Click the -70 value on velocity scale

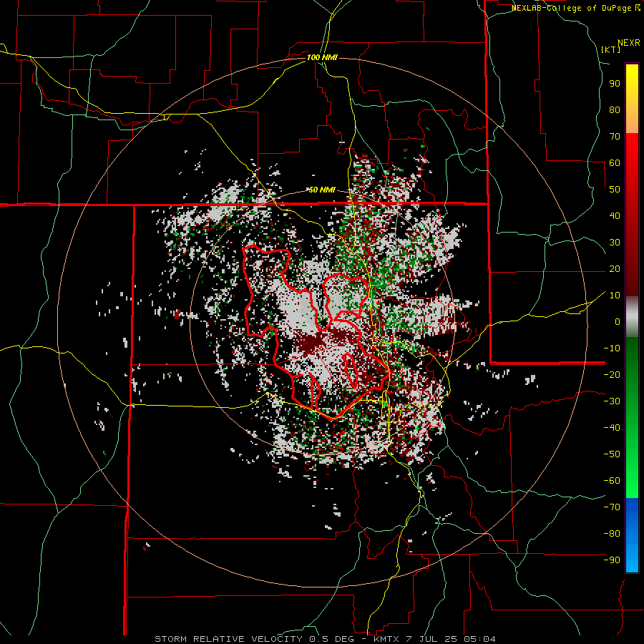point(612,507)
